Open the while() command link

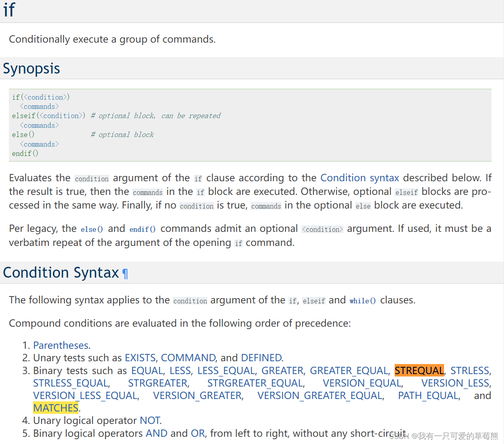click(x=362, y=301)
